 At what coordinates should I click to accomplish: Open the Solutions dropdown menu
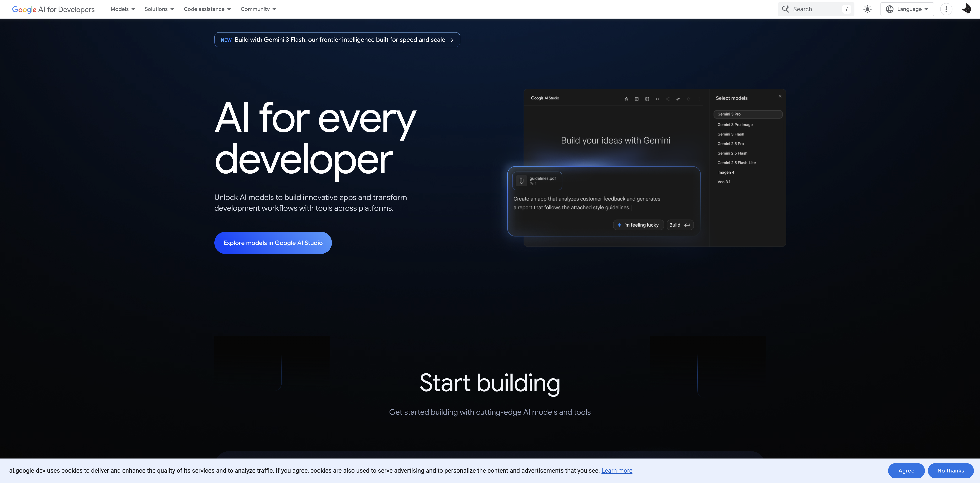159,9
